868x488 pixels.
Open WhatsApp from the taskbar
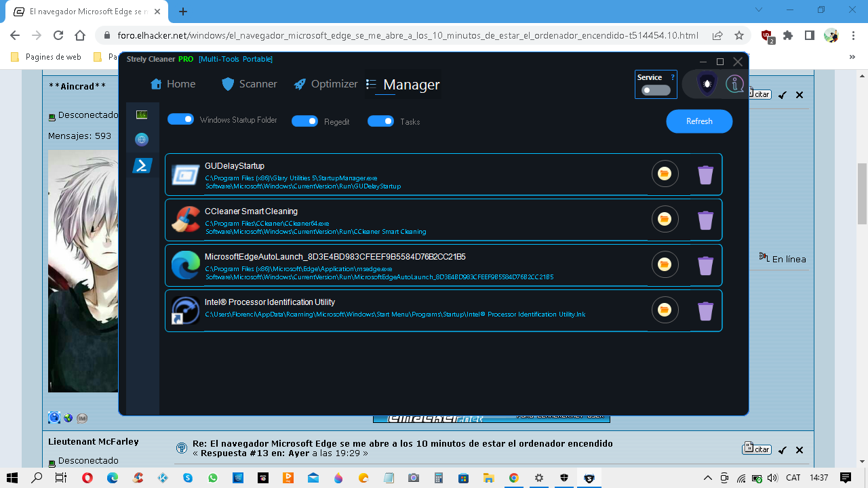pyautogui.click(x=213, y=478)
